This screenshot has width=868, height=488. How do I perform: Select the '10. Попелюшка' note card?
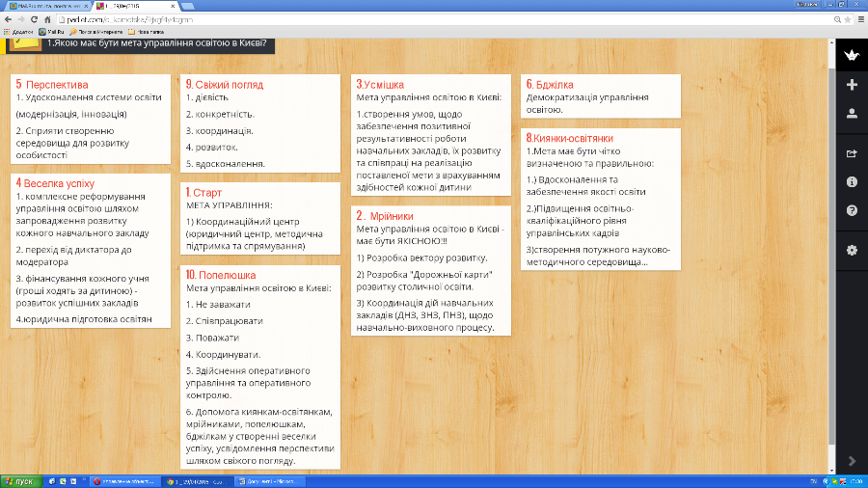(x=261, y=366)
